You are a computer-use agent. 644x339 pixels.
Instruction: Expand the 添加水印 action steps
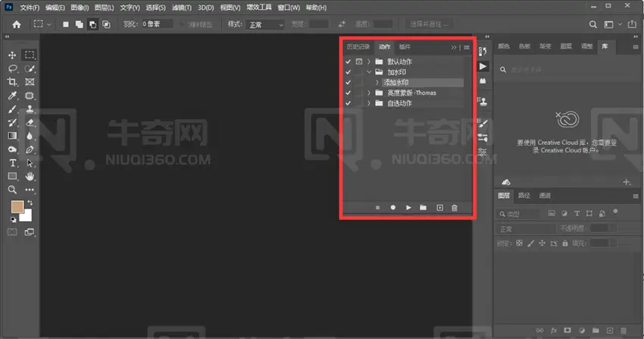pos(377,83)
